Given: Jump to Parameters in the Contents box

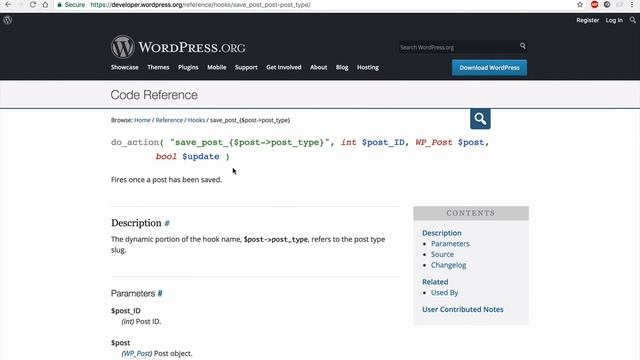Looking at the screenshot, I should point(450,244).
